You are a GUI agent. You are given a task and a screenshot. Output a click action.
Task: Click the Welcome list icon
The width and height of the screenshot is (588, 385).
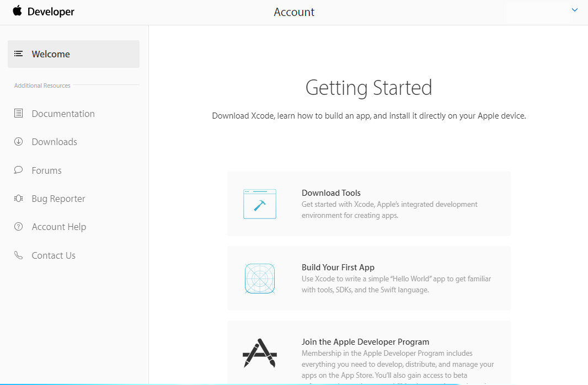tap(18, 54)
